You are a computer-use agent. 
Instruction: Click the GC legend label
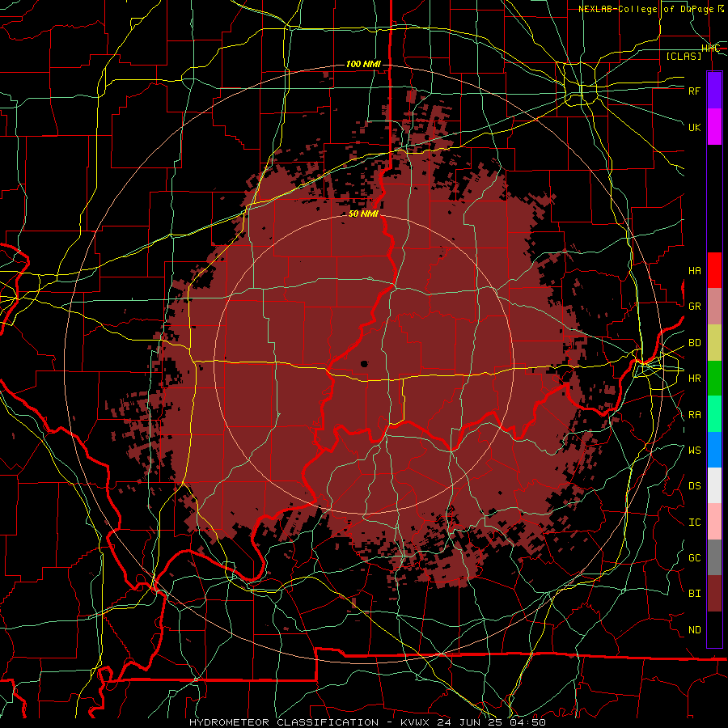coord(694,558)
